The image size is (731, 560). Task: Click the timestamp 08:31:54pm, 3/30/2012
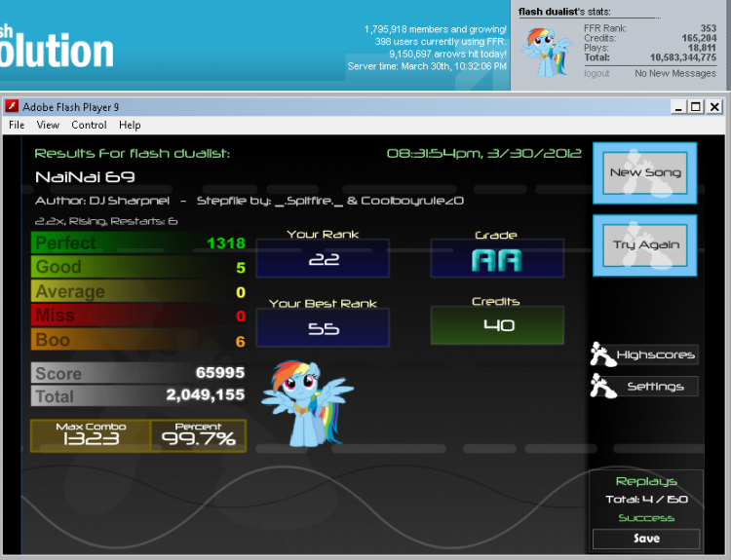483,153
